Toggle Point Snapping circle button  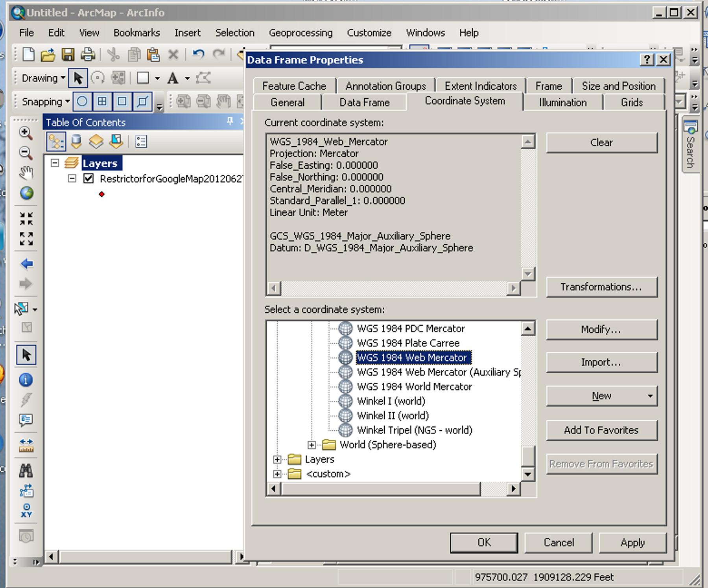click(82, 101)
